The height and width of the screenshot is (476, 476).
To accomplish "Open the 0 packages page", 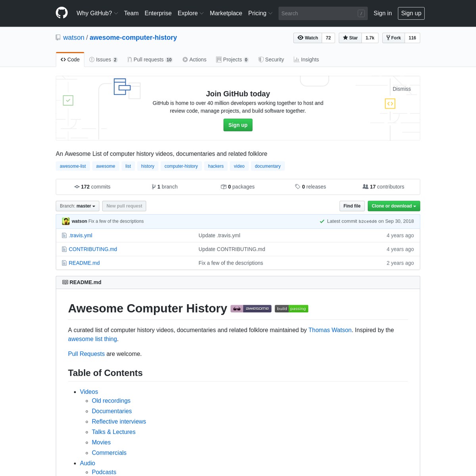I will coord(238,187).
